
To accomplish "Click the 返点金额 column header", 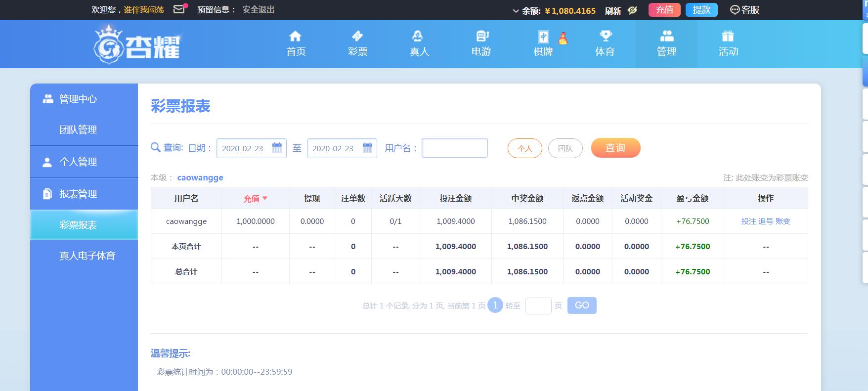I will 588,198.
